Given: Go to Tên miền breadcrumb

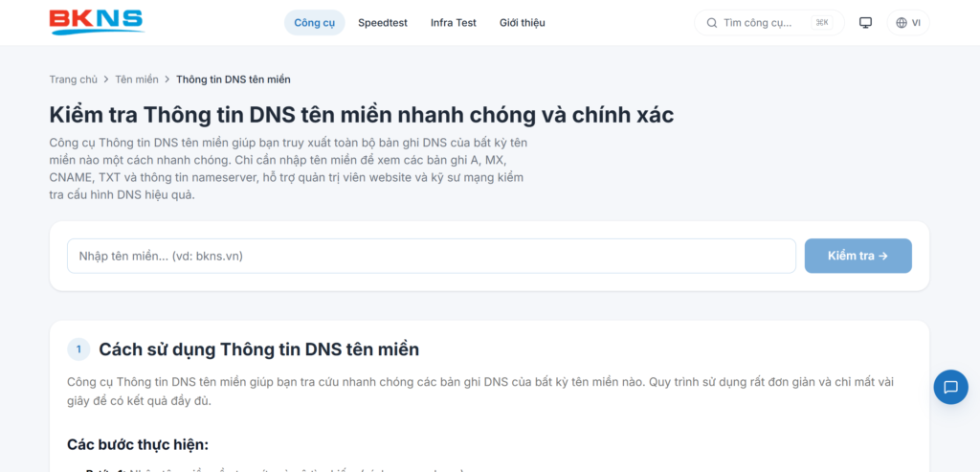Looking at the screenshot, I should (x=137, y=79).
